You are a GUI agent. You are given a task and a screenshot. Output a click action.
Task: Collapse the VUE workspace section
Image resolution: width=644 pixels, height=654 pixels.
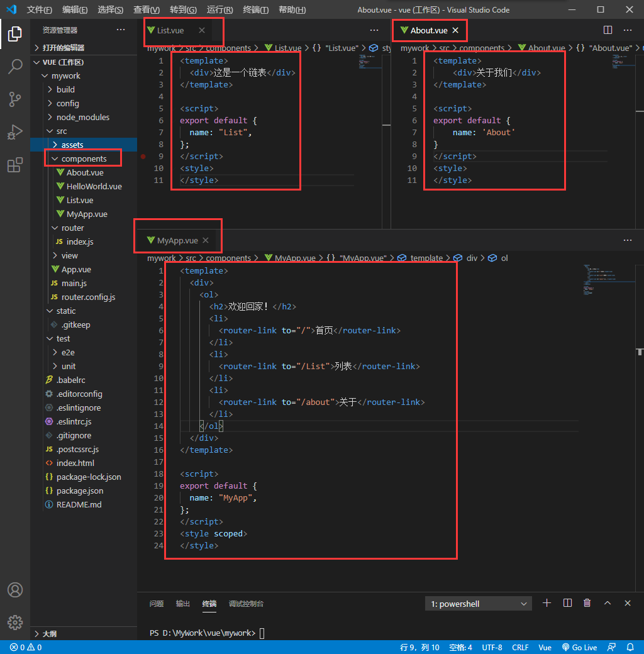tap(84, 62)
